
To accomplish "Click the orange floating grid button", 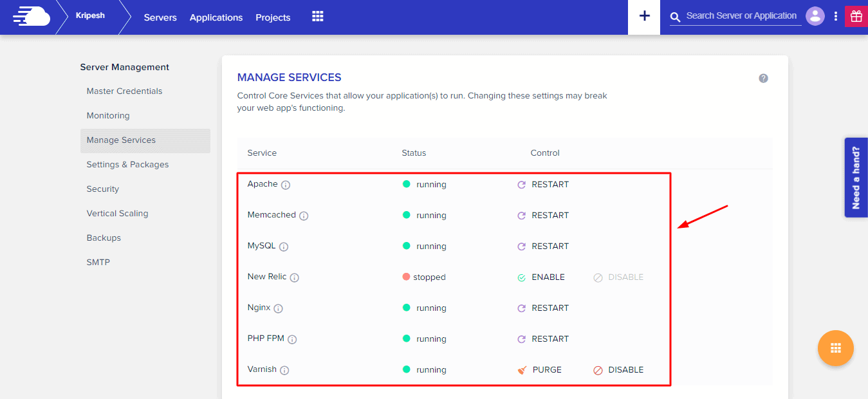I will pos(835,348).
